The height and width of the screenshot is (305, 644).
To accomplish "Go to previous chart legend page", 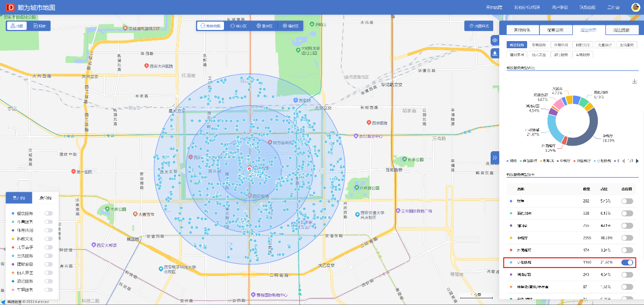I will point(624,161).
